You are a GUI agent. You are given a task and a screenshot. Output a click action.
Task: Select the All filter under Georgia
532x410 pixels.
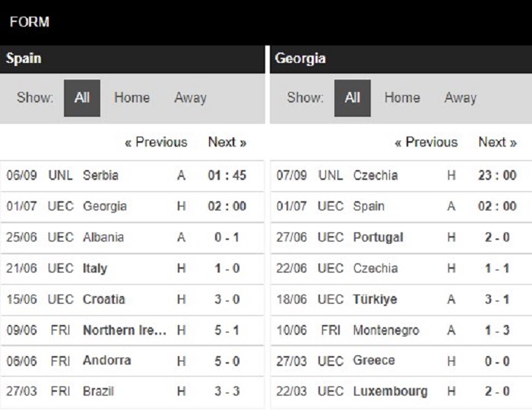tap(352, 98)
